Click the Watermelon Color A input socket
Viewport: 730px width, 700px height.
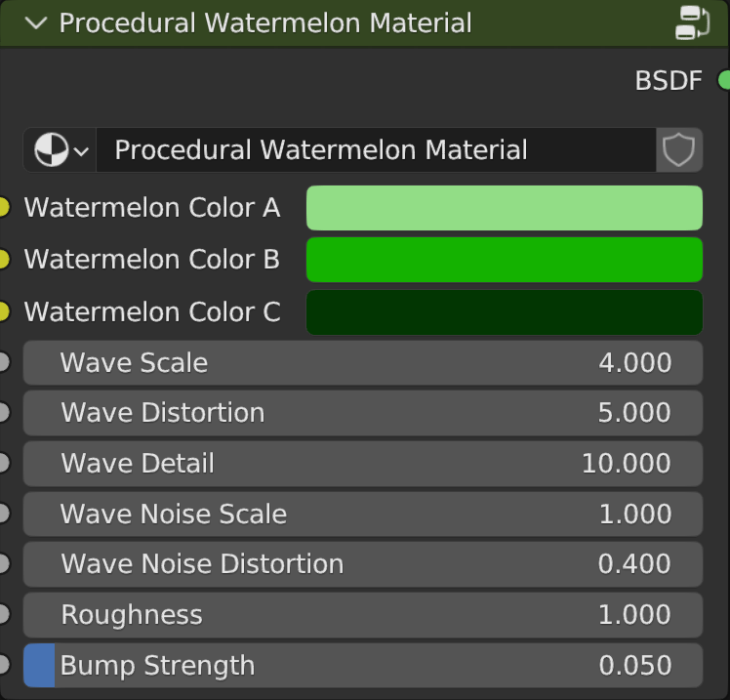(3, 208)
